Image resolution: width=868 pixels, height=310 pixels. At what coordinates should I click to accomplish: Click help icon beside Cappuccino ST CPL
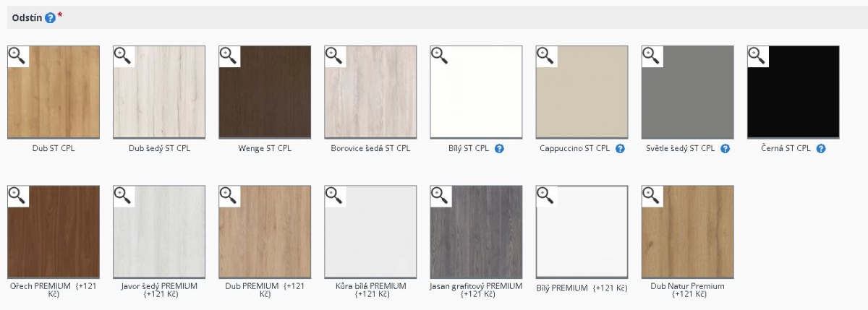tap(620, 148)
